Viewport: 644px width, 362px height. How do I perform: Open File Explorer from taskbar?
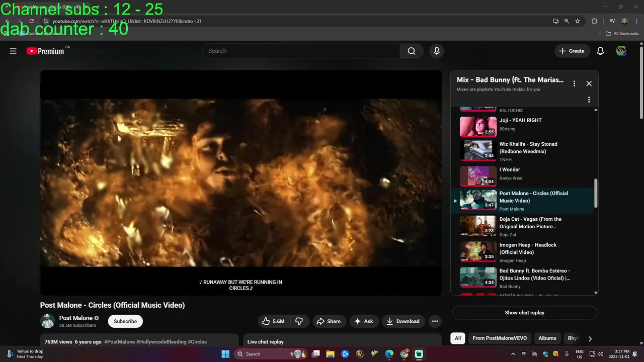coord(331,354)
